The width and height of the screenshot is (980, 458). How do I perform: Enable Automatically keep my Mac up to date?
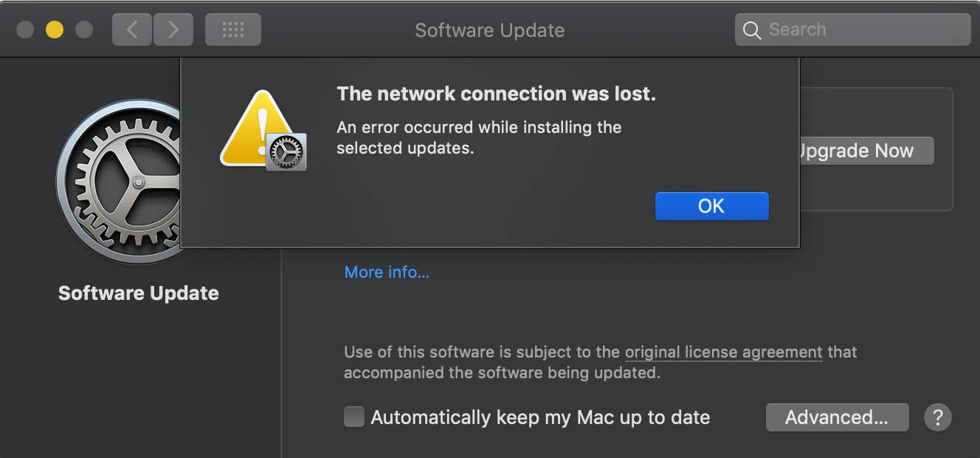[355, 417]
